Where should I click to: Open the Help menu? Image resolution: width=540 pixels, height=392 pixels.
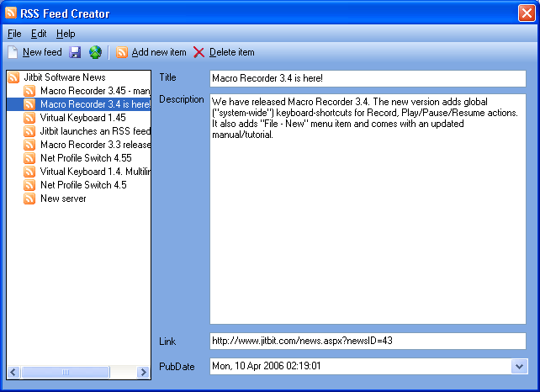66,34
